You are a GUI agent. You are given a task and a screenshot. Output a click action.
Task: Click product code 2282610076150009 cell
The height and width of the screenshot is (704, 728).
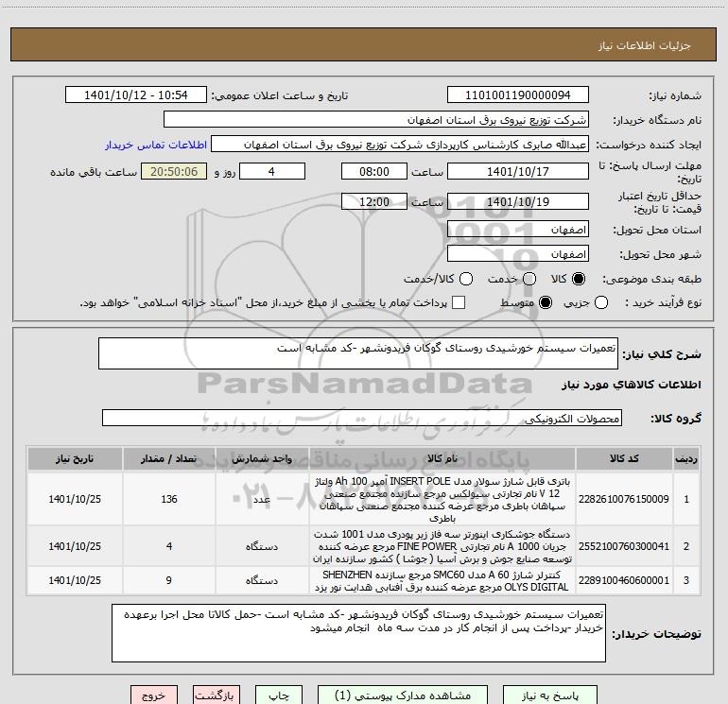(624, 499)
